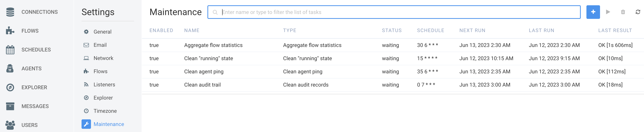Click the Network laptop icon in Settings
Viewport: 644px width, 132px height.
[x=86, y=58]
